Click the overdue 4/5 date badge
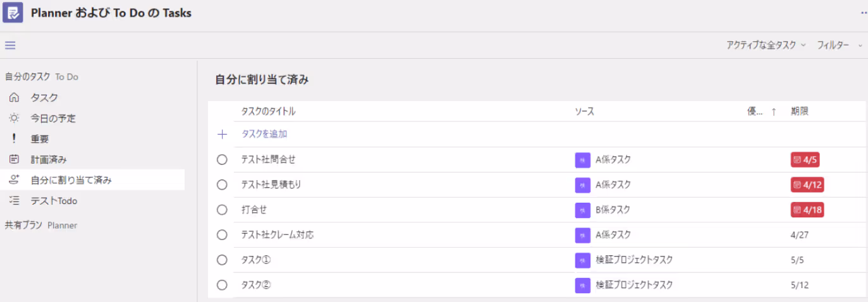 coord(805,160)
